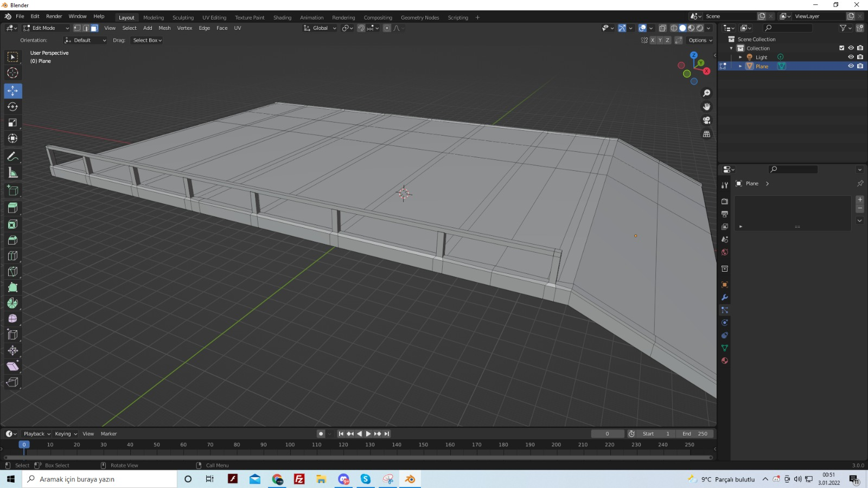Hide the Light object with eye icon

point(851,57)
